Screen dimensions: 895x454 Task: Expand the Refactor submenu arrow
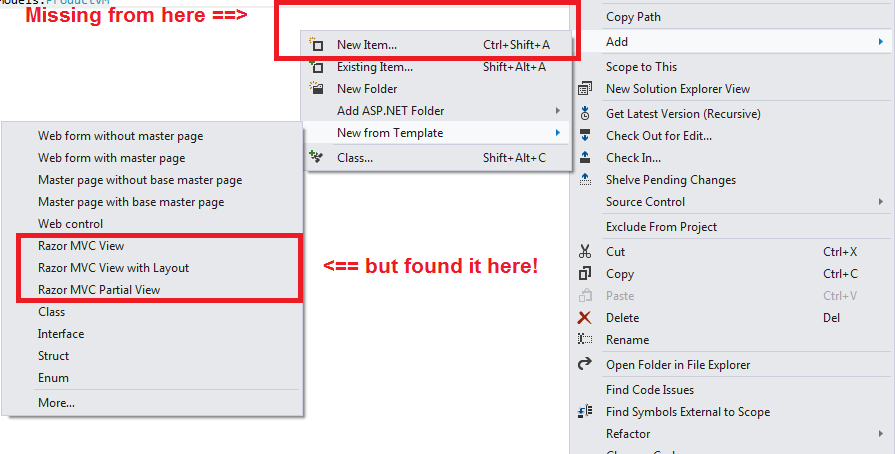[x=881, y=434]
